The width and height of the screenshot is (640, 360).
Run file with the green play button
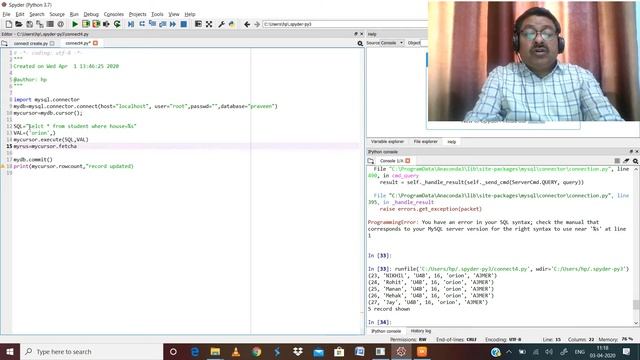point(75,24)
